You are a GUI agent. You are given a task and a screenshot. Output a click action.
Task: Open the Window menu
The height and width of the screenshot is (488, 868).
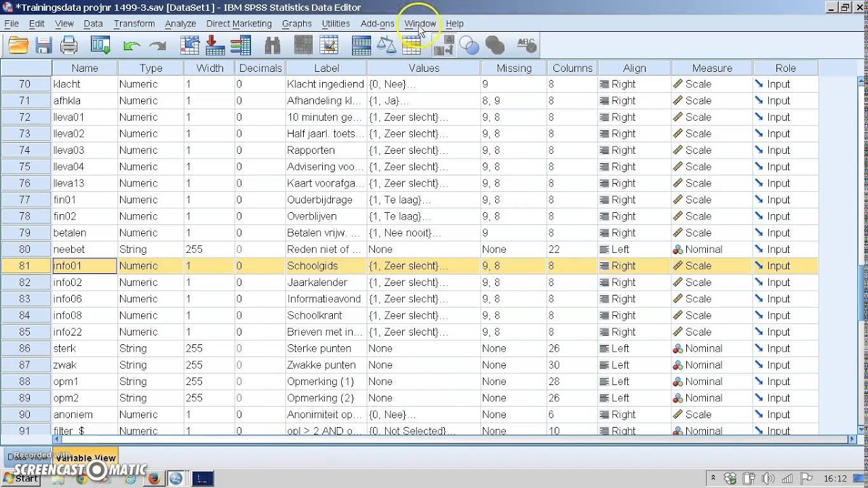click(420, 23)
